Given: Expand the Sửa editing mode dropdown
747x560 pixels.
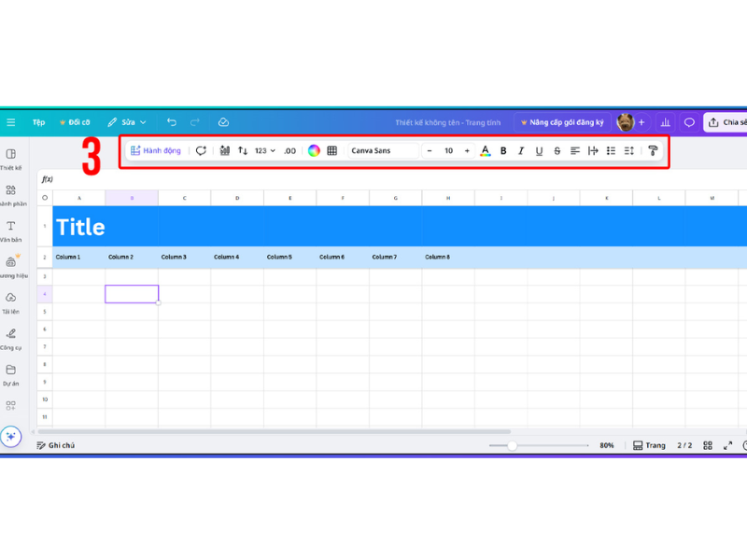Looking at the screenshot, I should 127,122.
